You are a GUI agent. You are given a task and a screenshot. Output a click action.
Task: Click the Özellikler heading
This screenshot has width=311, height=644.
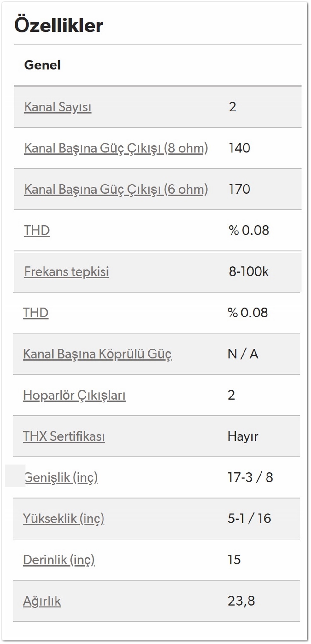(x=59, y=25)
